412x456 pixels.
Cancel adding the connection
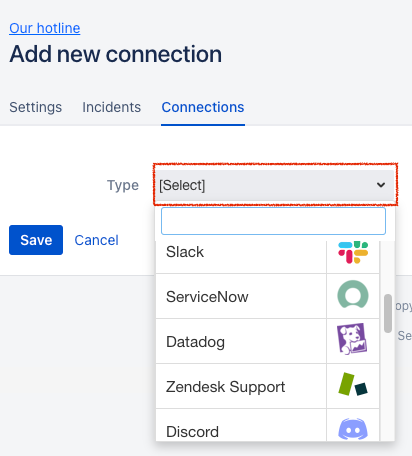96,240
